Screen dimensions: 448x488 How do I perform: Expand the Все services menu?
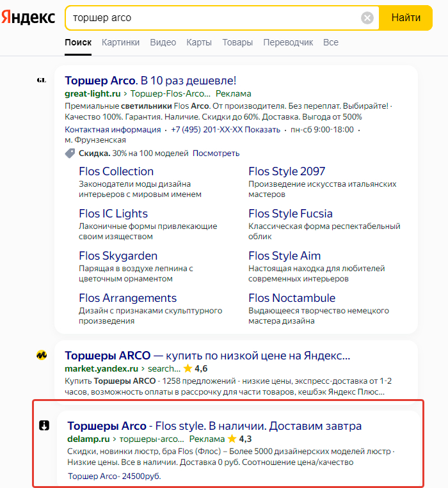click(331, 43)
